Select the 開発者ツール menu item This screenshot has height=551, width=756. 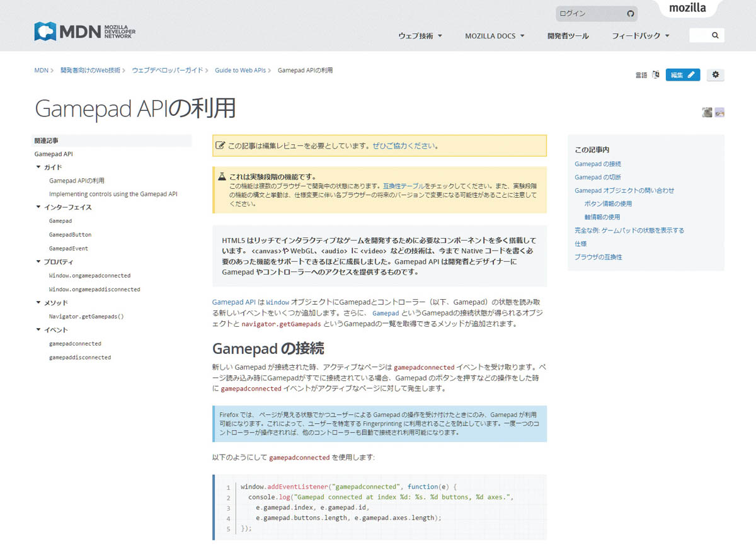tap(568, 36)
